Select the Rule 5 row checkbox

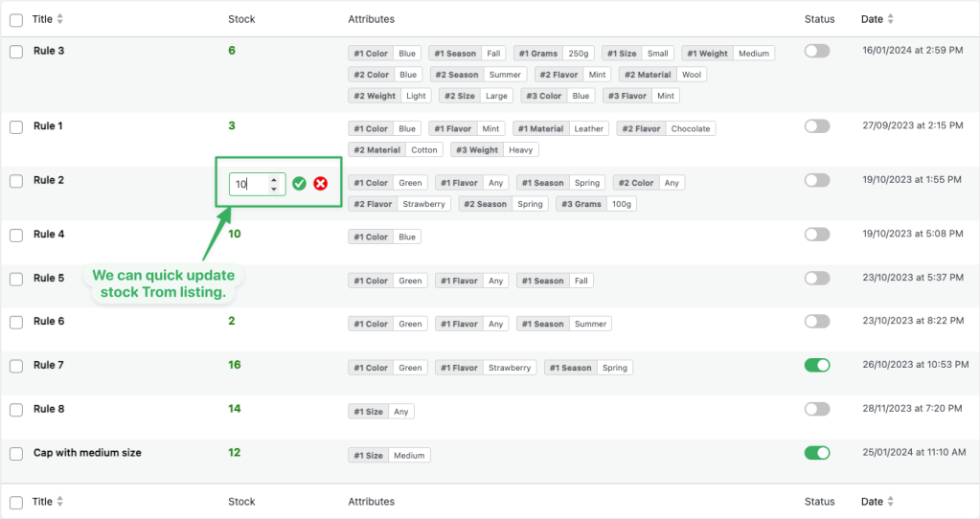pyautogui.click(x=16, y=280)
